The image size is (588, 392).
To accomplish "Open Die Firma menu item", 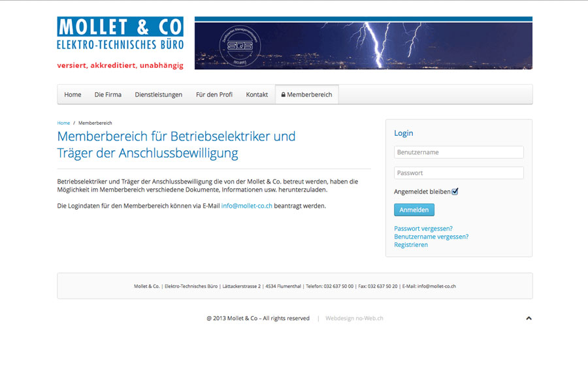I will 108,95.
